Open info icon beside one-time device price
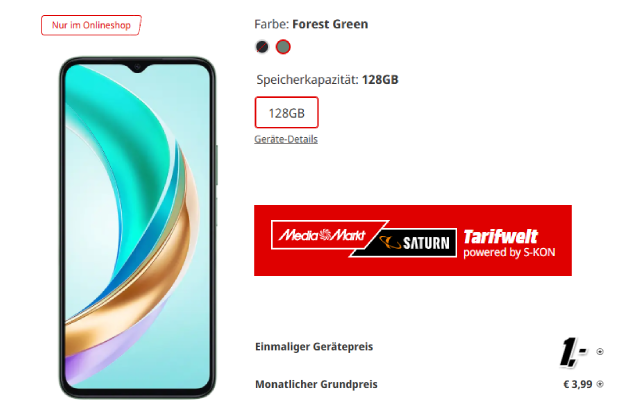Image resolution: width=622 pixels, height=420 pixels. pyautogui.click(x=600, y=351)
